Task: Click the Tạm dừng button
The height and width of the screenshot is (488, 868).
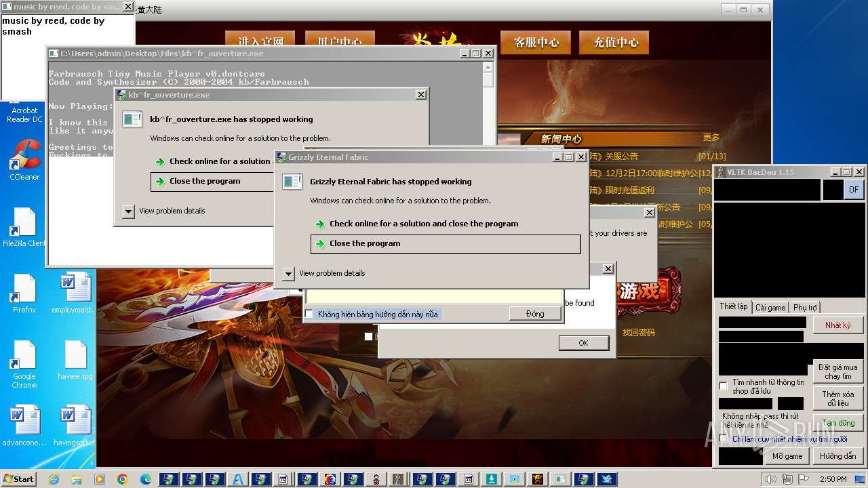Action: 837,423
